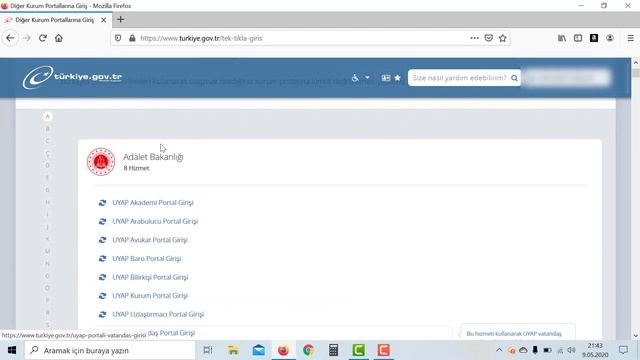Show hidden system tray icons

click(499, 350)
